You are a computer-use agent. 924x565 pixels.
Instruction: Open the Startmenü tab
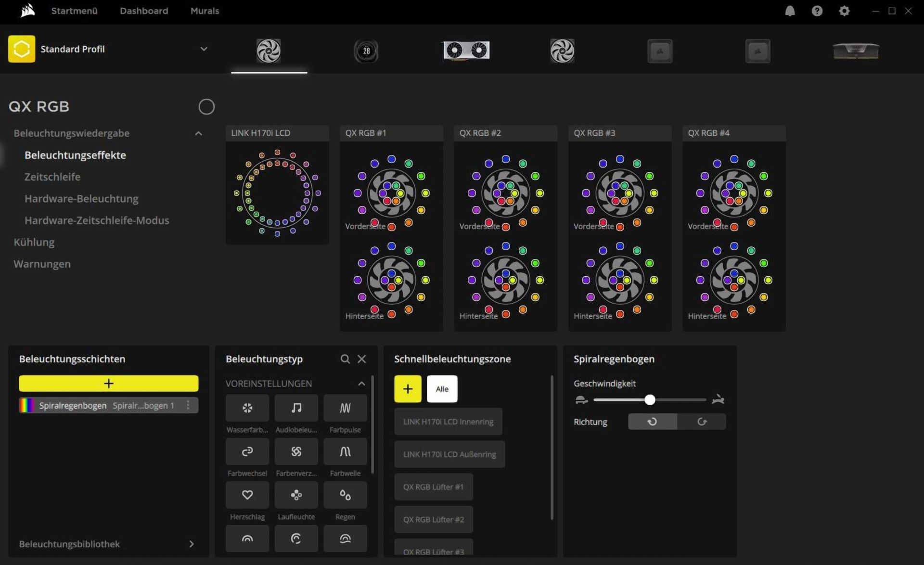coord(74,11)
